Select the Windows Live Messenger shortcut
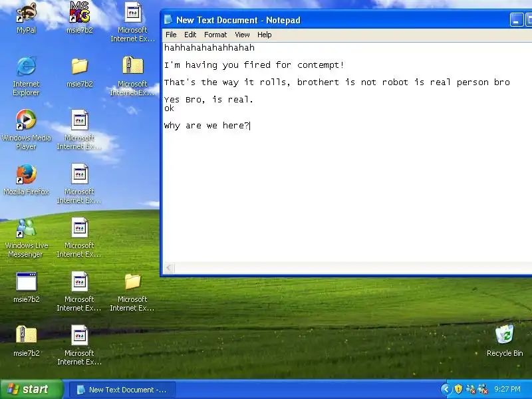 (x=26, y=238)
